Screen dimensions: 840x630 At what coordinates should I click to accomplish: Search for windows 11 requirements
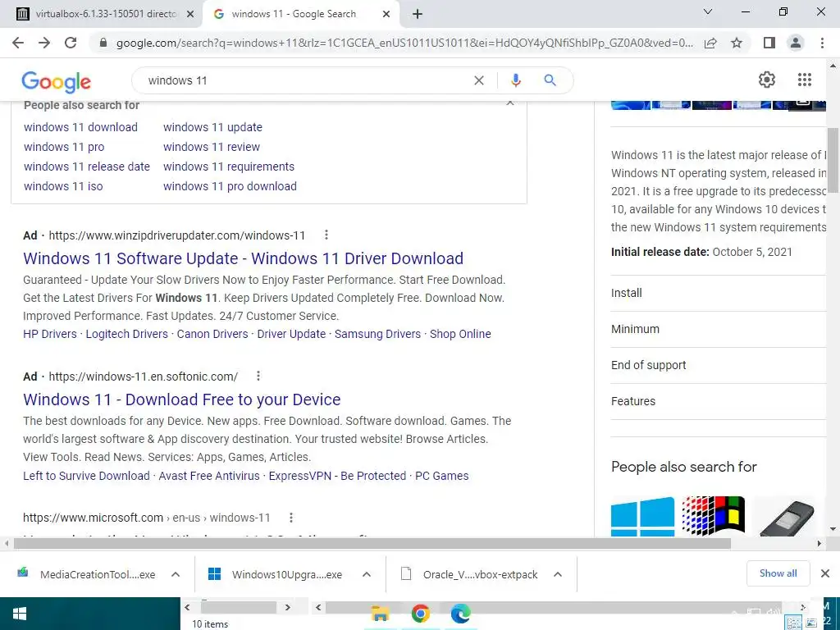(229, 167)
